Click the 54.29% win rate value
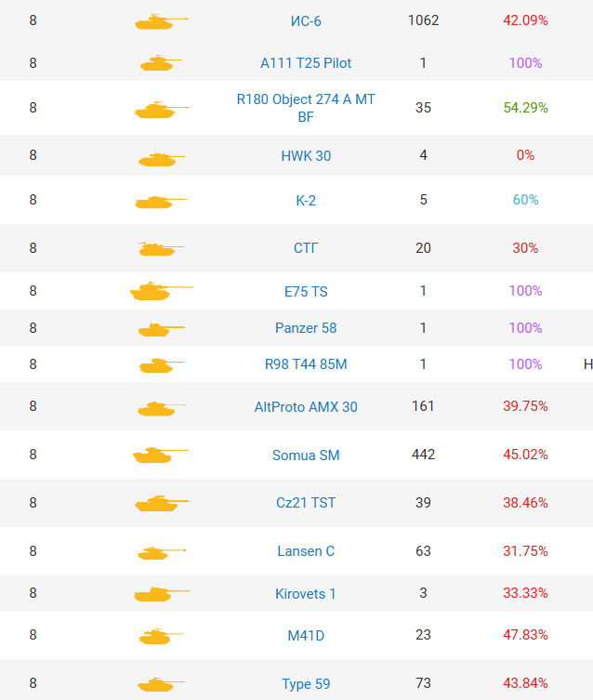593x700 pixels. tap(525, 107)
